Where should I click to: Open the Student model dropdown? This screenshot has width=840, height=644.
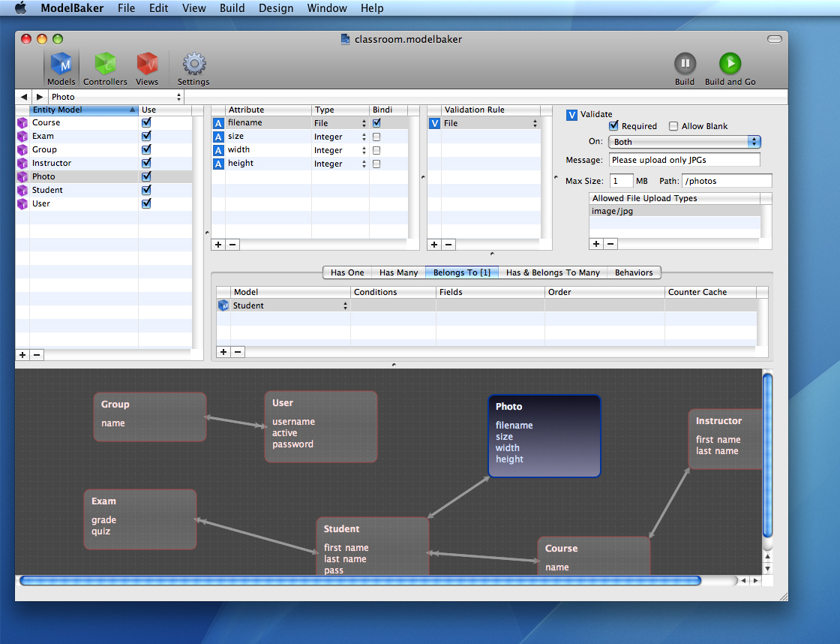289,305
